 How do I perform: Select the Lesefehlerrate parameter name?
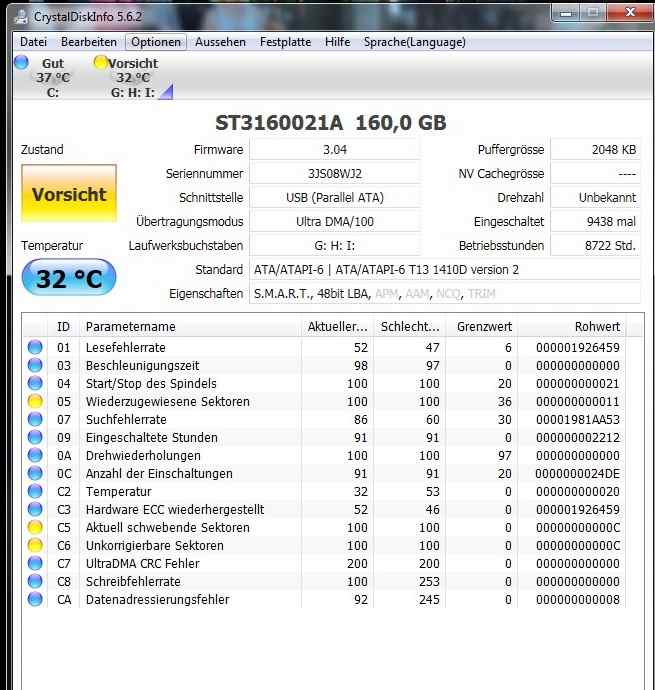coord(125,348)
